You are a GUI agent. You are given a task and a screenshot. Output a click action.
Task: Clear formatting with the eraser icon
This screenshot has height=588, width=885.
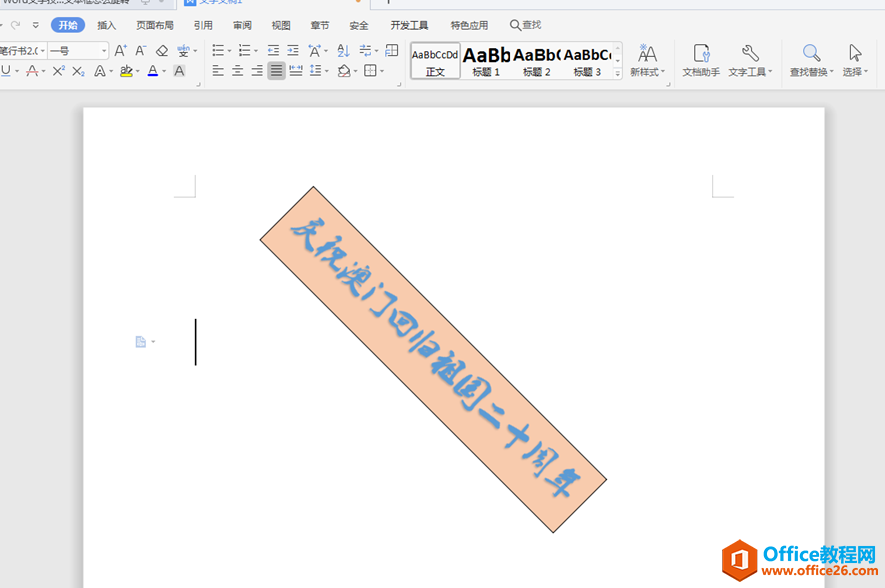click(162, 51)
